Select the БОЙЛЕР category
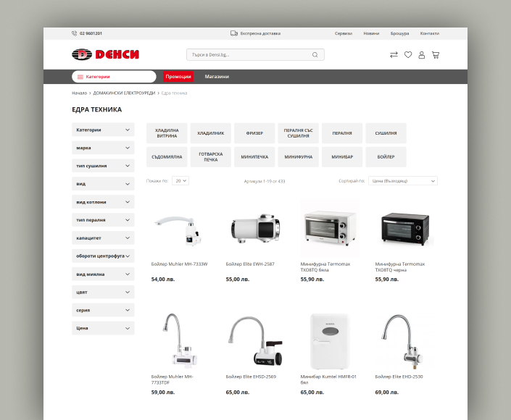Image resolution: width=511 pixels, height=420 pixels. (x=386, y=157)
